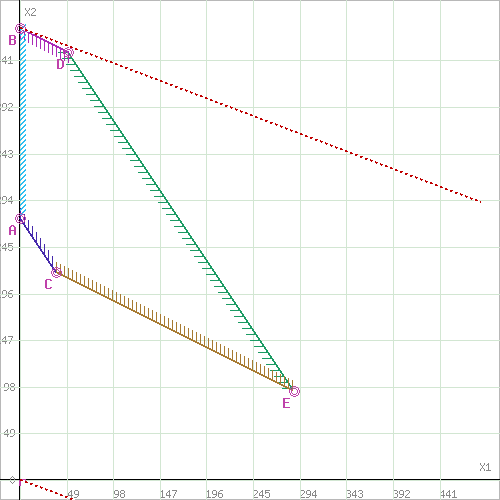Image resolution: width=500 pixels, height=500 pixels.
Task: Click the light blue hatched edge from A to B
Action: point(23,123)
